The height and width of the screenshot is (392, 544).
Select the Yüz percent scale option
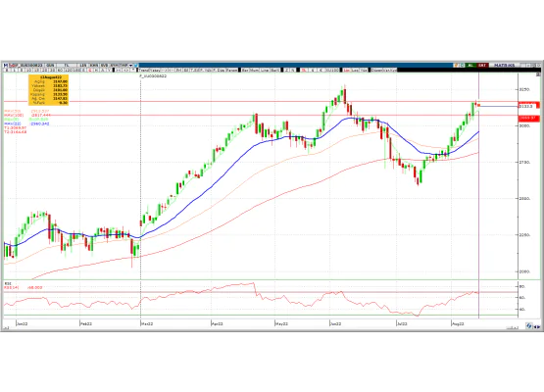[364, 70]
